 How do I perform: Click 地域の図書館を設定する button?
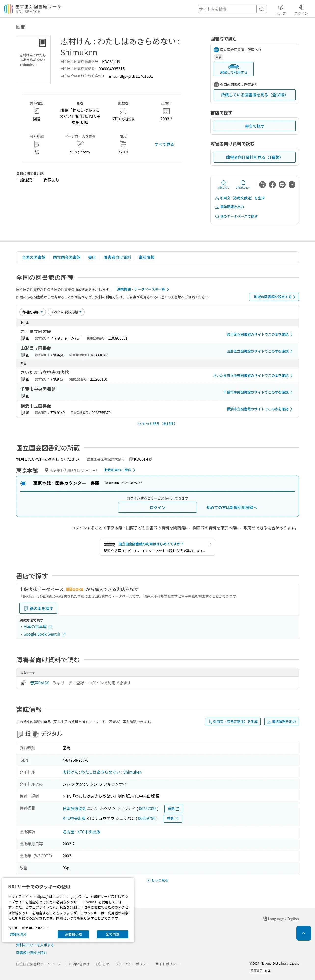tap(274, 297)
